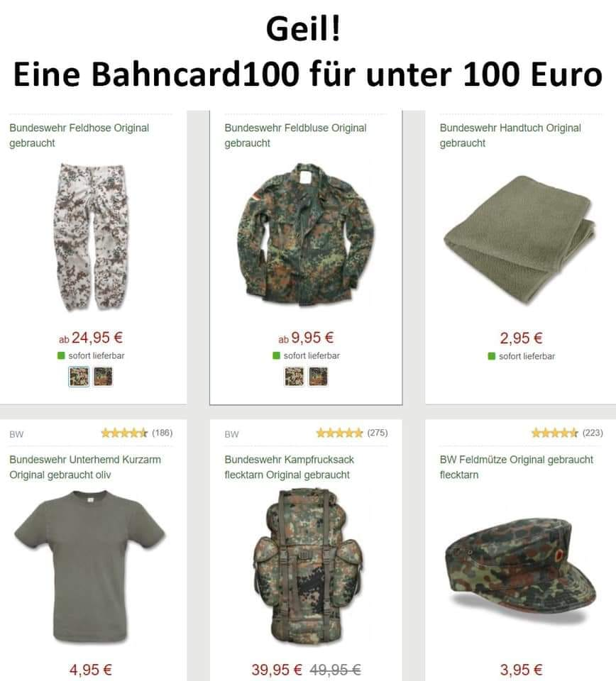
Task: Select second camo swatch under Feldhose
Action: click(x=103, y=377)
